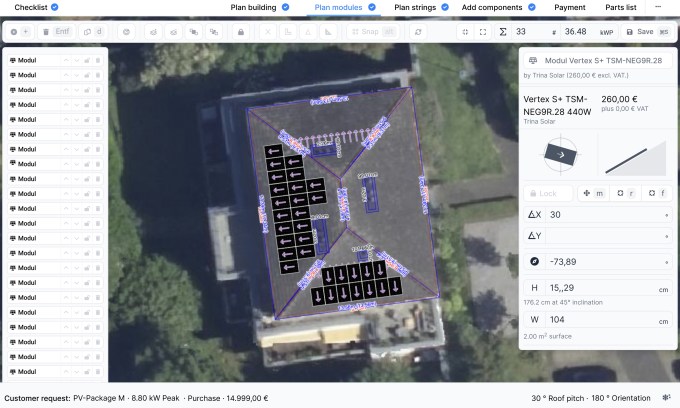Screen dimensions: 680x408
Task: Click the blue check next to Checklist
Action: click(54, 7)
